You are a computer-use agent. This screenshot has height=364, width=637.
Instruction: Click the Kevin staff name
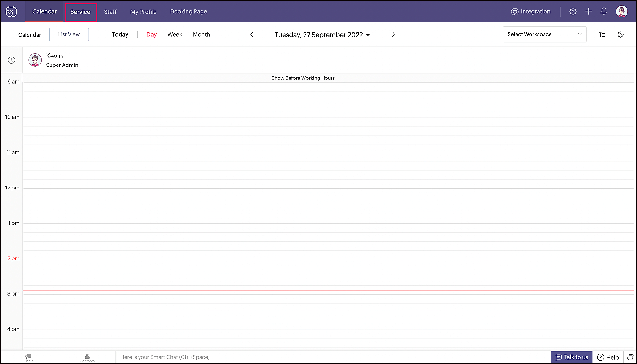pos(54,56)
